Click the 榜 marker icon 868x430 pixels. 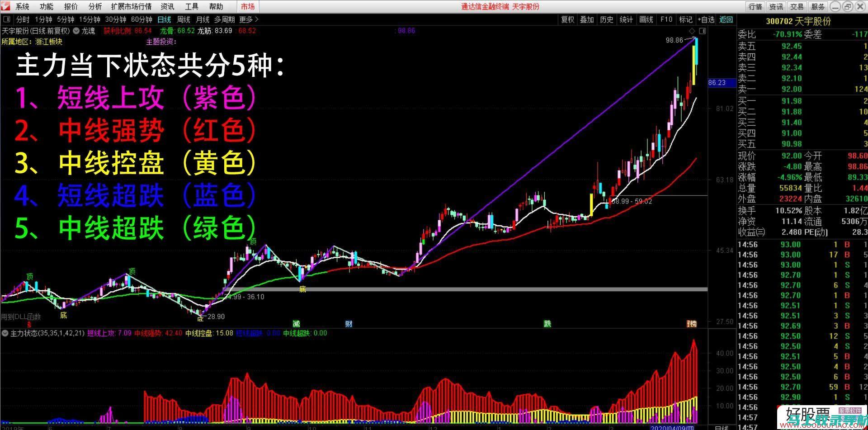[x=692, y=324]
